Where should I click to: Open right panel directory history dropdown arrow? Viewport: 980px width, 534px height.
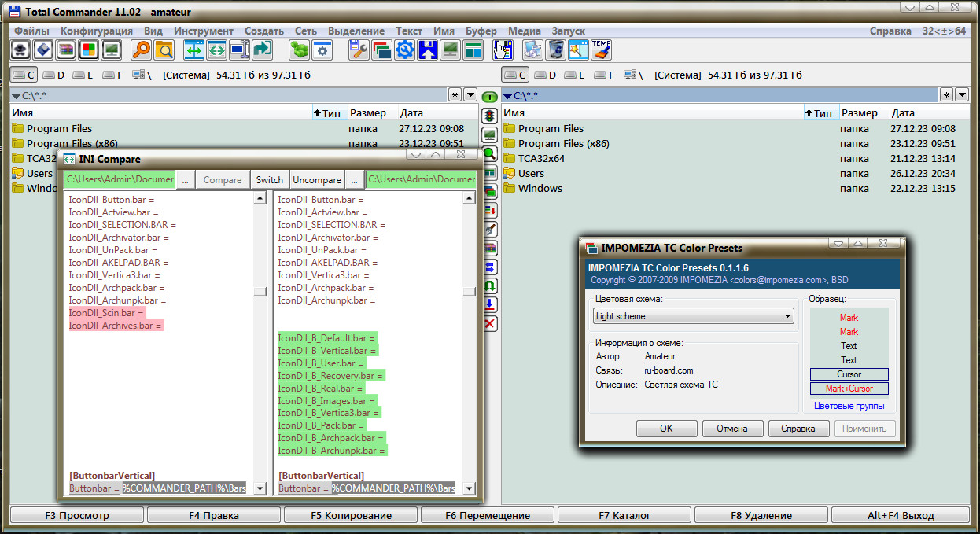(x=961, y=94)
